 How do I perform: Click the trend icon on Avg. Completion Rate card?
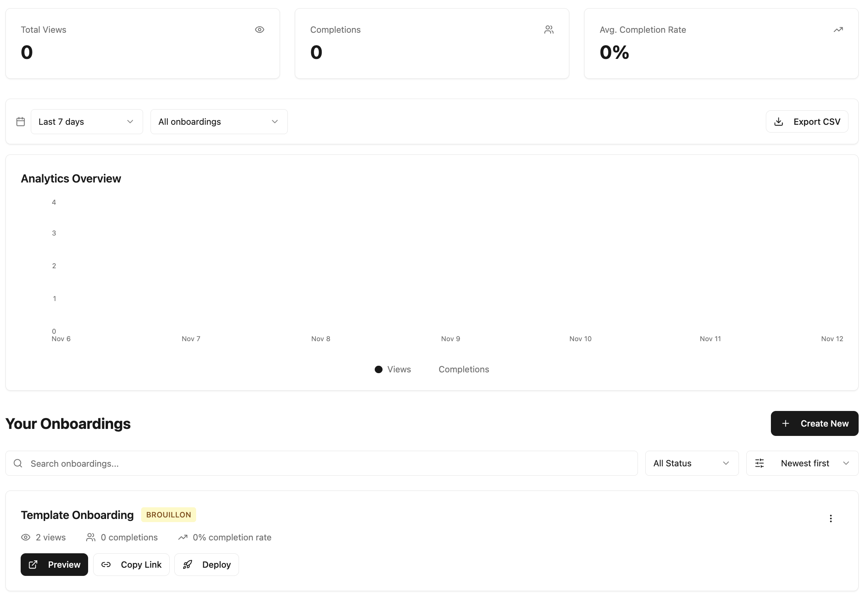[x=839, y=29]
